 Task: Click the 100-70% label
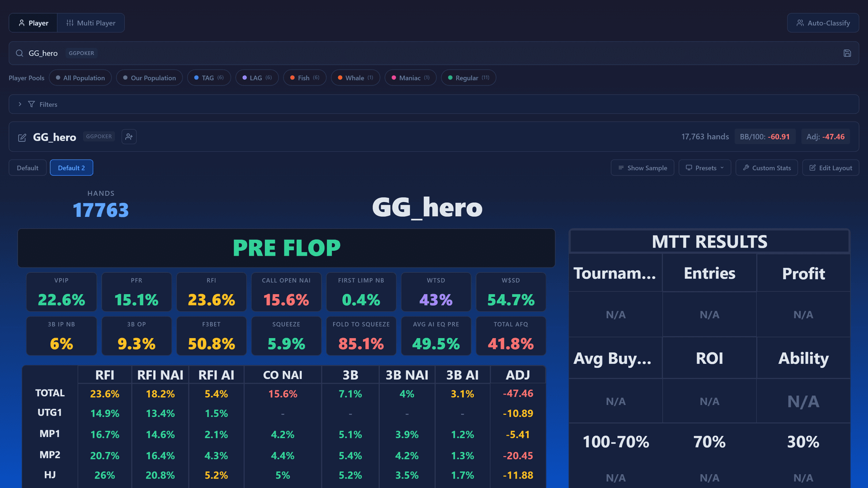click(x=616, y=442)
